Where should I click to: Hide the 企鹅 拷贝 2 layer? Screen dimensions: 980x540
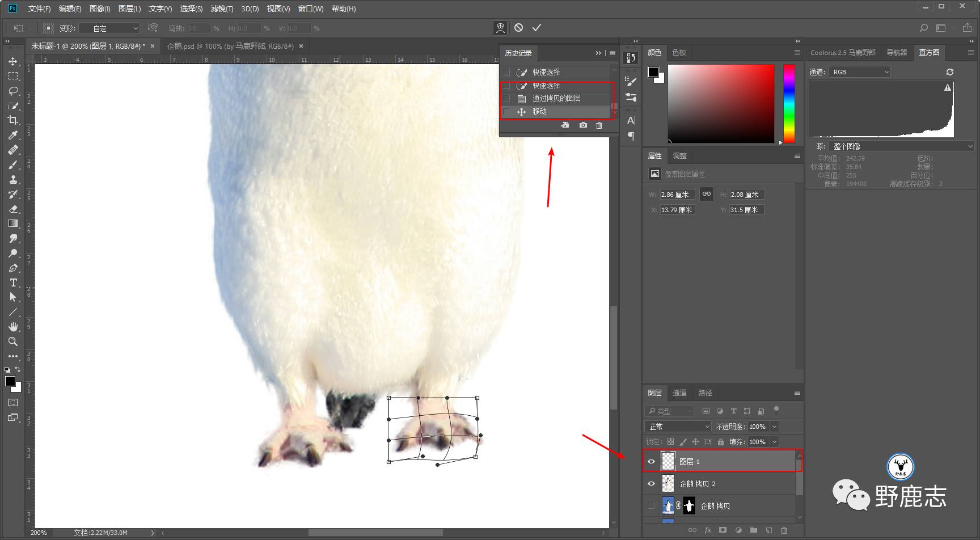651,484
